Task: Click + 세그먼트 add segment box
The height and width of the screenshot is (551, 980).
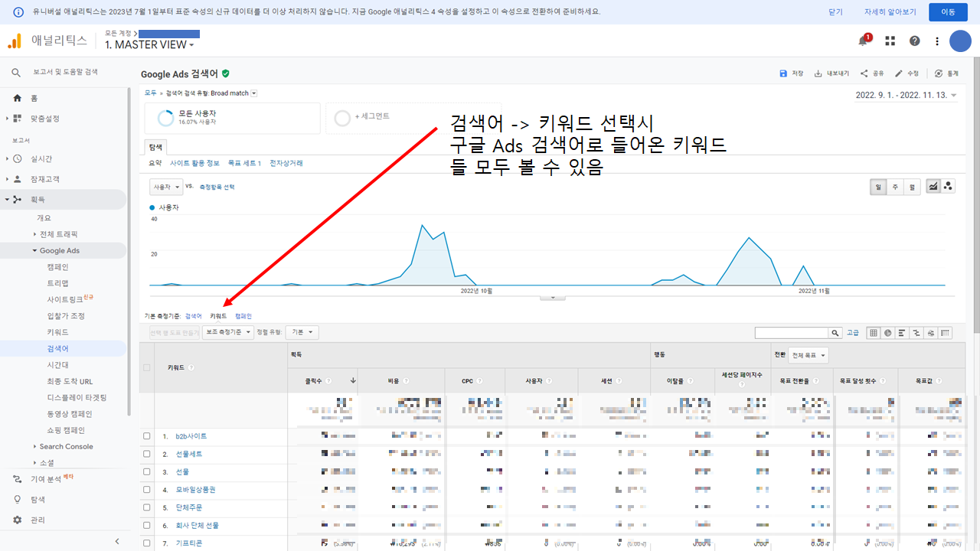Action: (413, 118)
